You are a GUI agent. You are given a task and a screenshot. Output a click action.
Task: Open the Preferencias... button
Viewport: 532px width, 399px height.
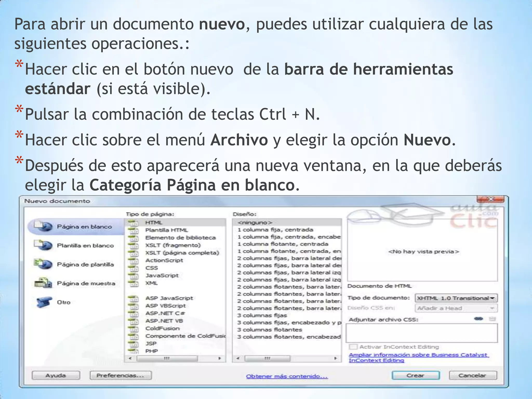click(x=121, y=375)
